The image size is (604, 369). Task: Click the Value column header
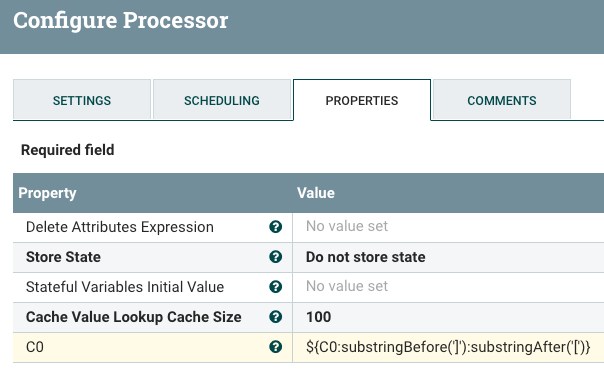pos(316,193)
